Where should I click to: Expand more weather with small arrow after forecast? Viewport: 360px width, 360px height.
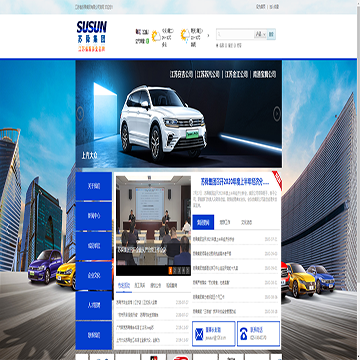[208, 35]
